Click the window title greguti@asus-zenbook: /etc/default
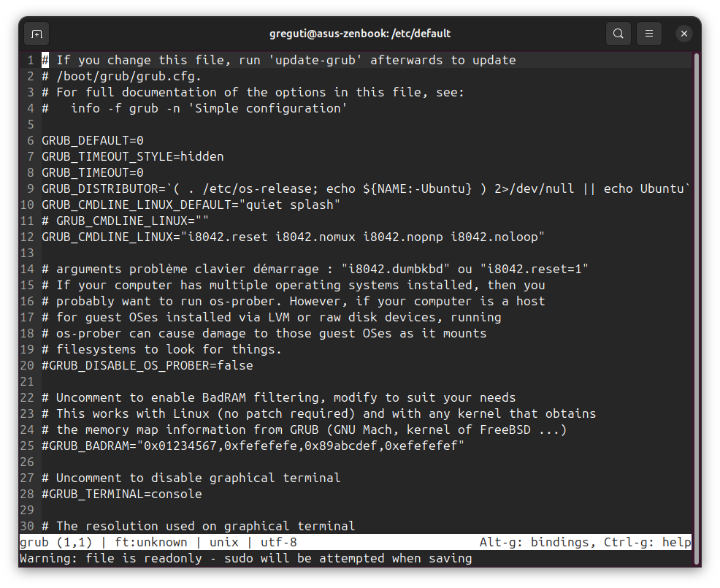720x588 pixels. click(359, 34)
